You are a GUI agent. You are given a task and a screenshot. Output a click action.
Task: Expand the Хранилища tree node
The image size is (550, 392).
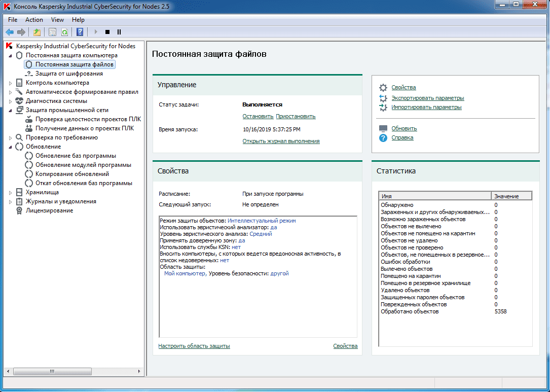10,193
